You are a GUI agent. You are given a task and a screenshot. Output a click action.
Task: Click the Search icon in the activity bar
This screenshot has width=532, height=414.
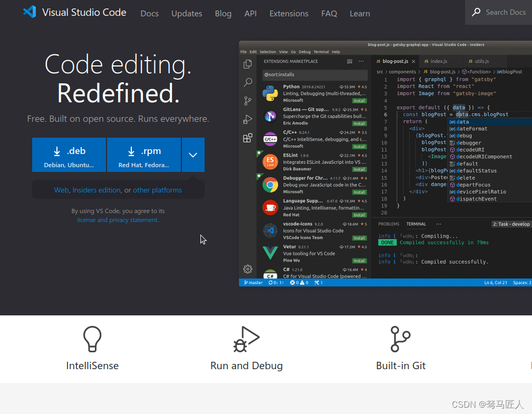(x=248, y=82)
